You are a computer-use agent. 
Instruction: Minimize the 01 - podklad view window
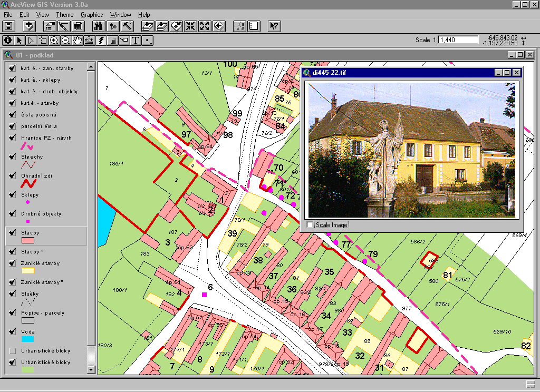512,55
